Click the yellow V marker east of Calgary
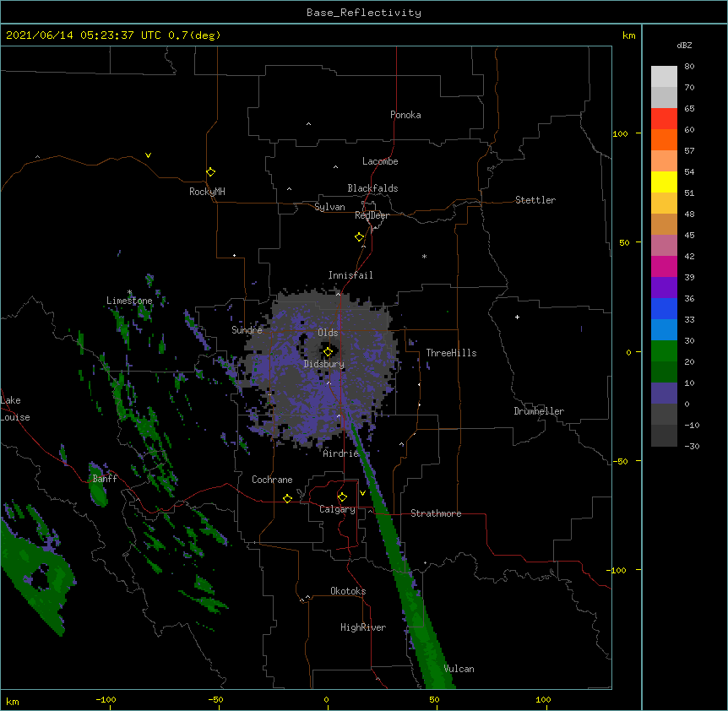 (362, 493)
